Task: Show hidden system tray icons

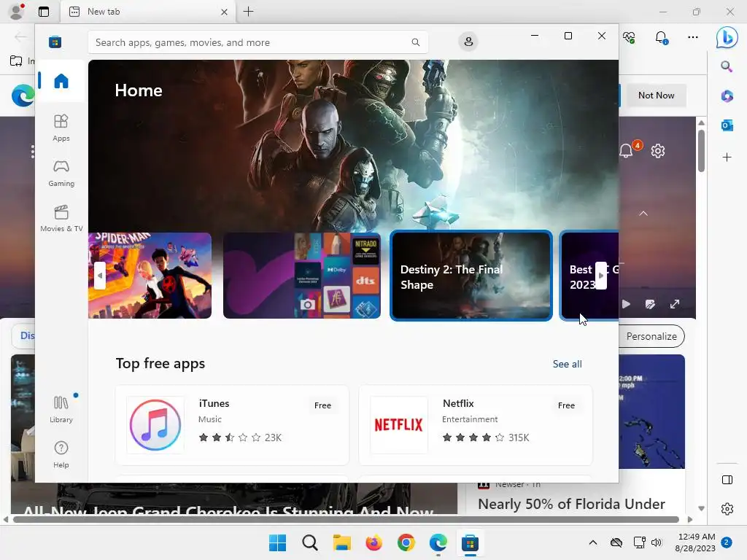Action: [x=592, y=542]
